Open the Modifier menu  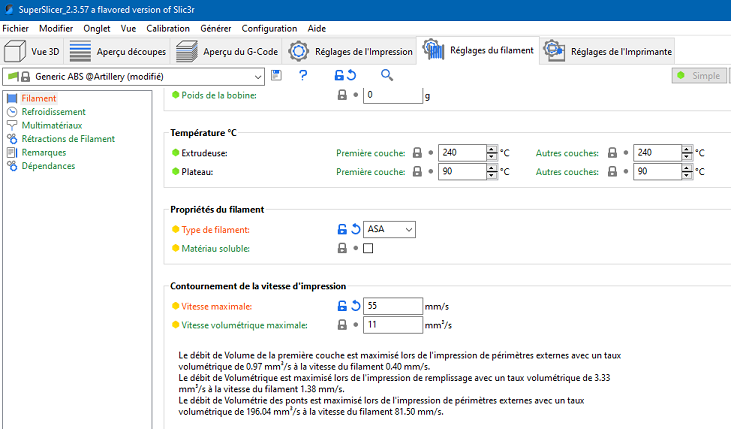click(56, 28)
